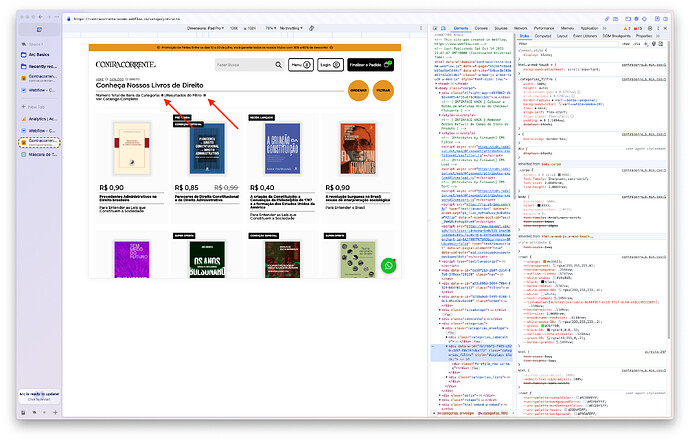The width and height of the screenshot is (690, 441).
Task: Click the Precedentes Administrativos book cover
Action: click(x=132, y=148)
